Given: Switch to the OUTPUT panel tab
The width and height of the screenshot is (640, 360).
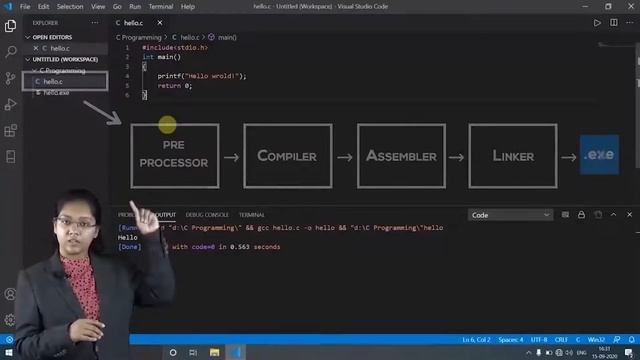Looking at the screenshot, I should tap(165, 215).
